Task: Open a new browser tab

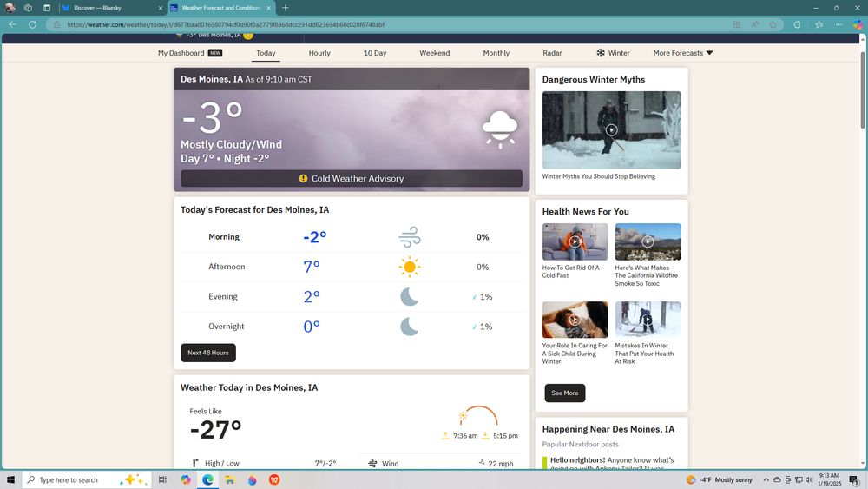Action: click(285, 8)
